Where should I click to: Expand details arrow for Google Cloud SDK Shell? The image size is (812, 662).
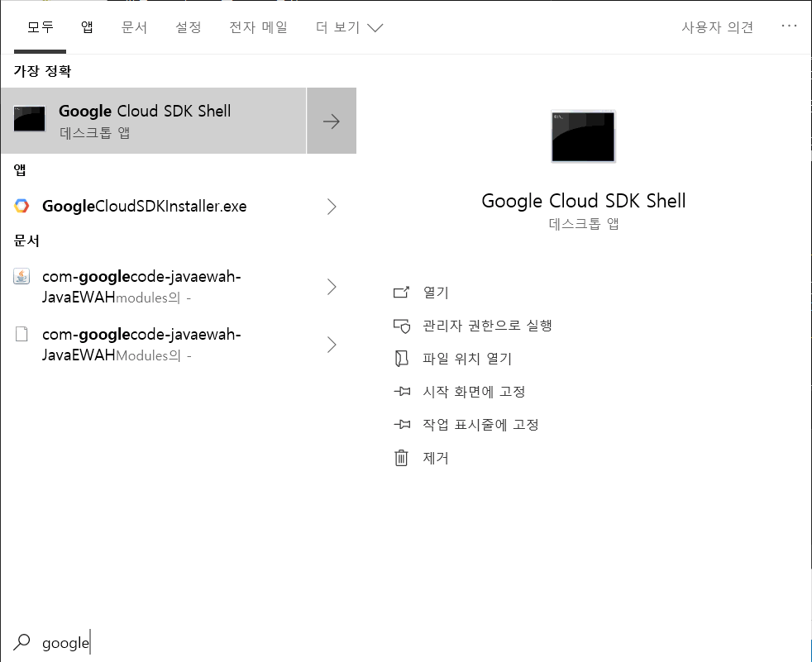coord(332,121)
